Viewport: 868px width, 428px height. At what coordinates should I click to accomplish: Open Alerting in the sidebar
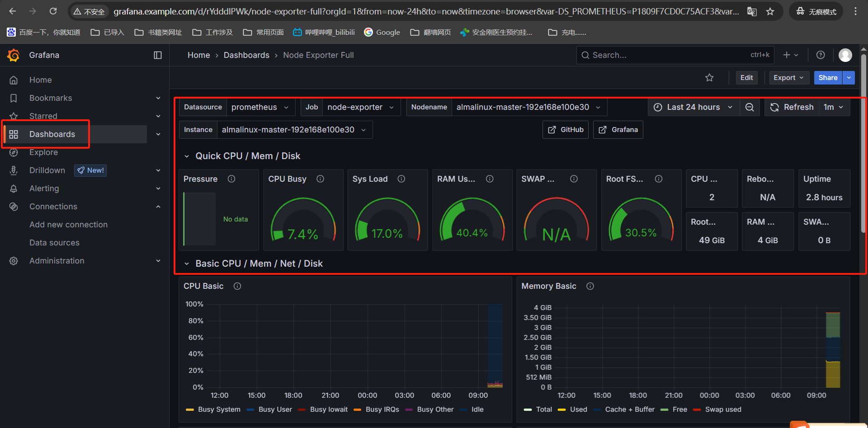(44, 188)
